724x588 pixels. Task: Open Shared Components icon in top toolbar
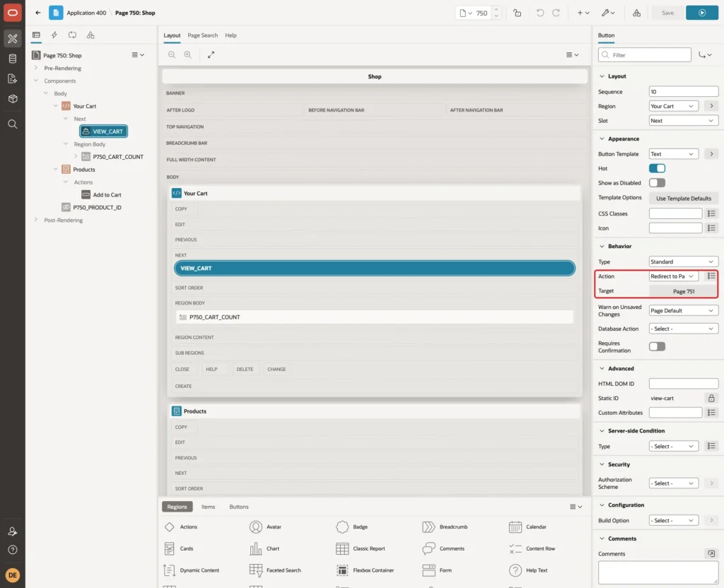click(x=636, y=13)
